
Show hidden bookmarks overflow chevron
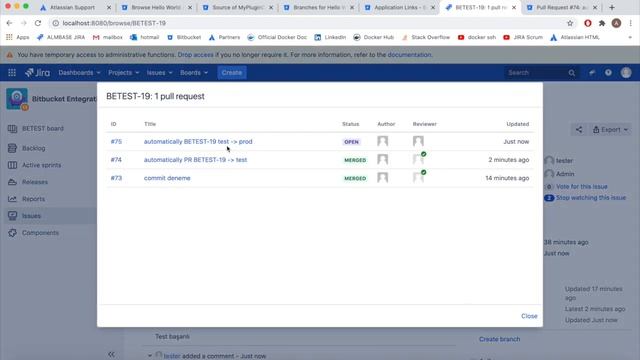coord(630,37)
